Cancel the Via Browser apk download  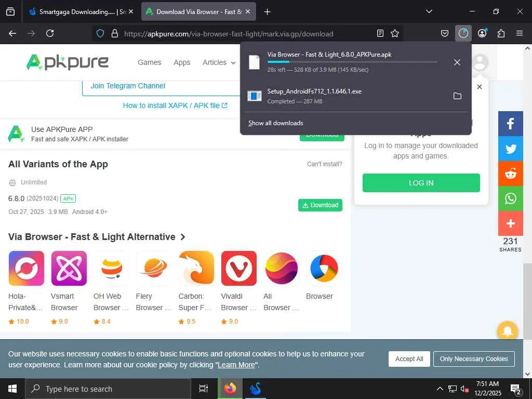tap(457, 62)
